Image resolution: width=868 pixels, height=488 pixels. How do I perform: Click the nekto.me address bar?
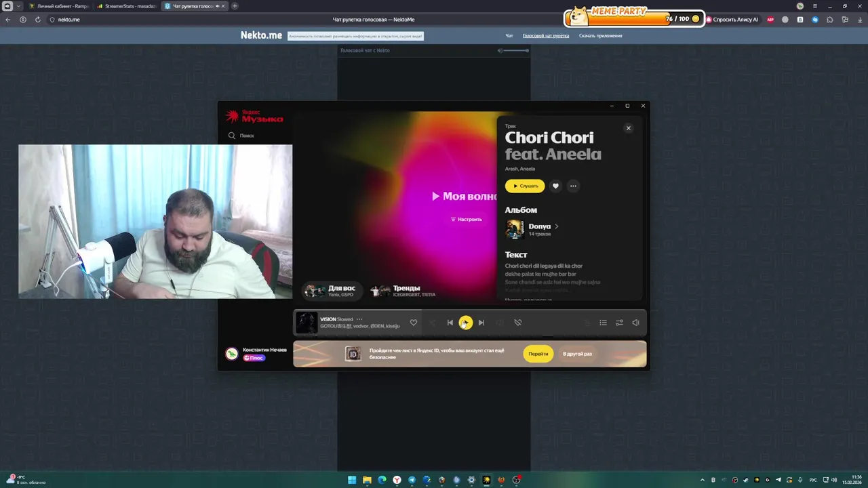68,20
